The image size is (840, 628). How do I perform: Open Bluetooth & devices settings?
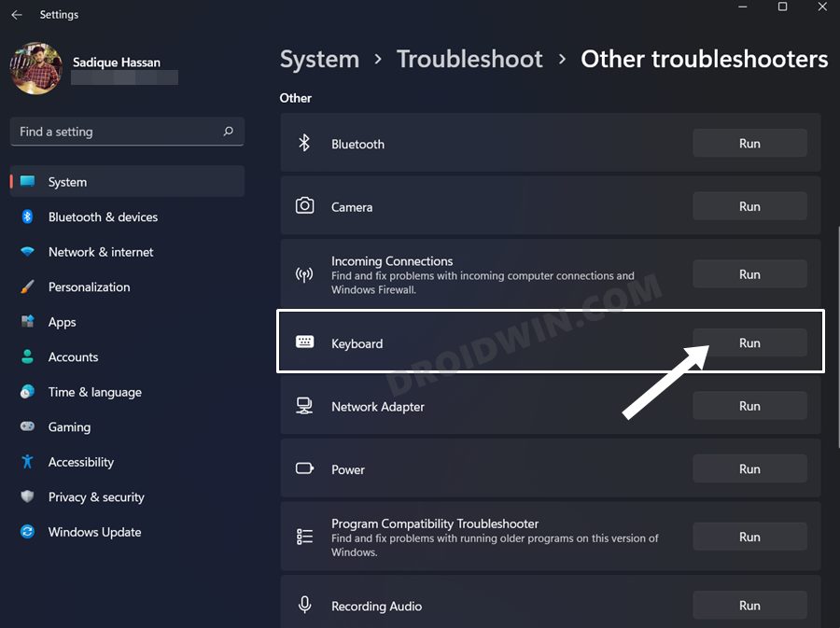103,216
